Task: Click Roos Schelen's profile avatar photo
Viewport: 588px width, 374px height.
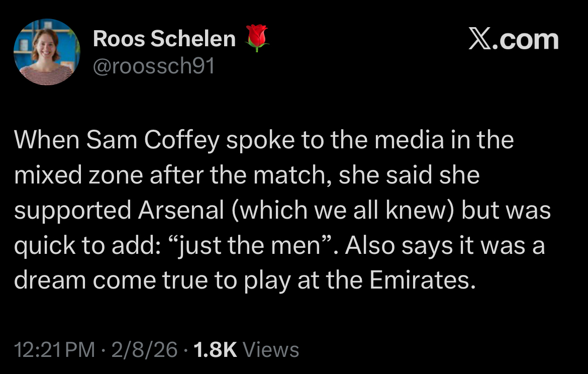Action: coord(47,52)
